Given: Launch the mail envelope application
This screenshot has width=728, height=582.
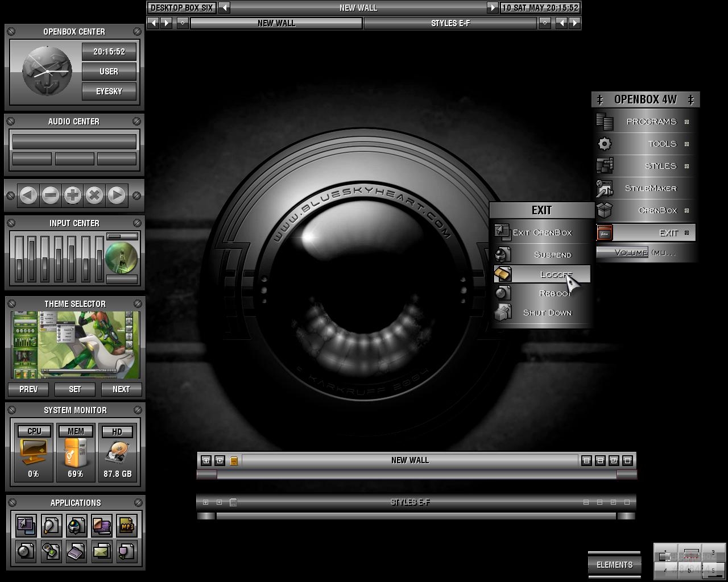Looking at the screenshot, I should click(x=102, y=551).
